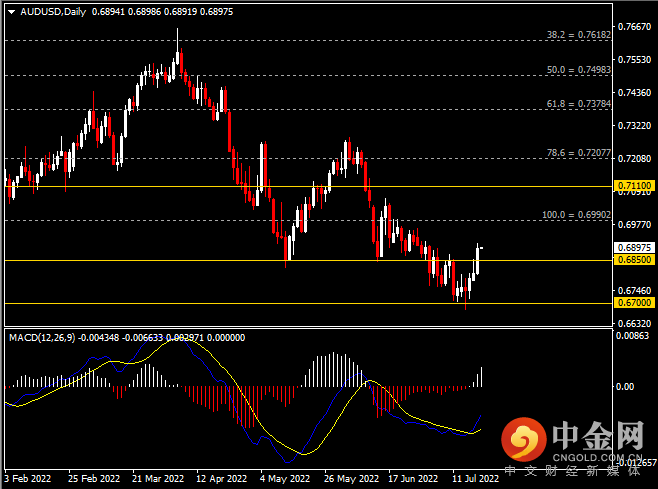
Task: Select the 78.6 = 0.72077 Fibonacci label
Action: (579, 153)
